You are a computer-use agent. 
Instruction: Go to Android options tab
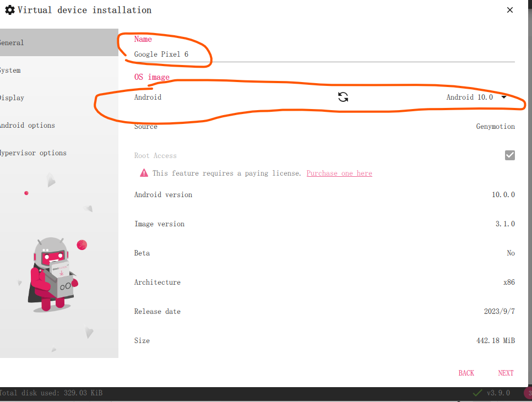59,125
